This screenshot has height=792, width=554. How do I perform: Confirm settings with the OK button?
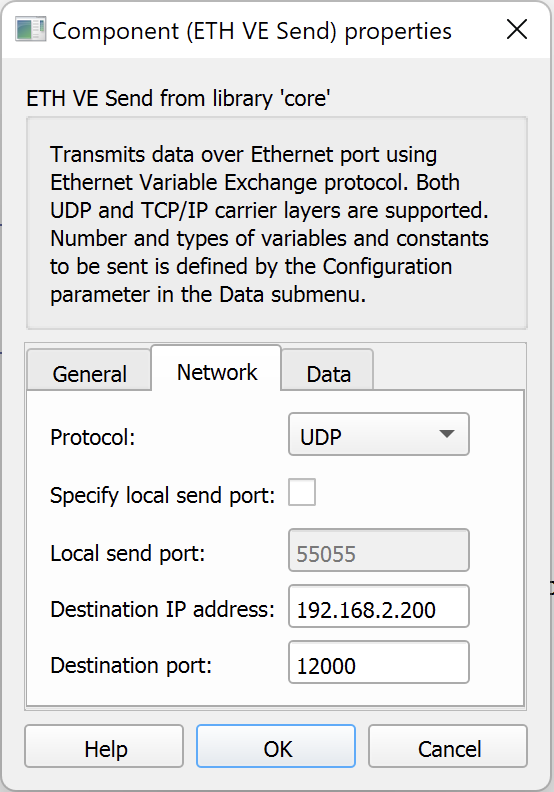tap(276, 747)
